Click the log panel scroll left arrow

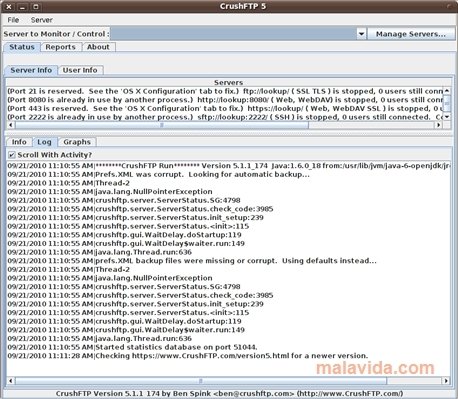(11, 381)
